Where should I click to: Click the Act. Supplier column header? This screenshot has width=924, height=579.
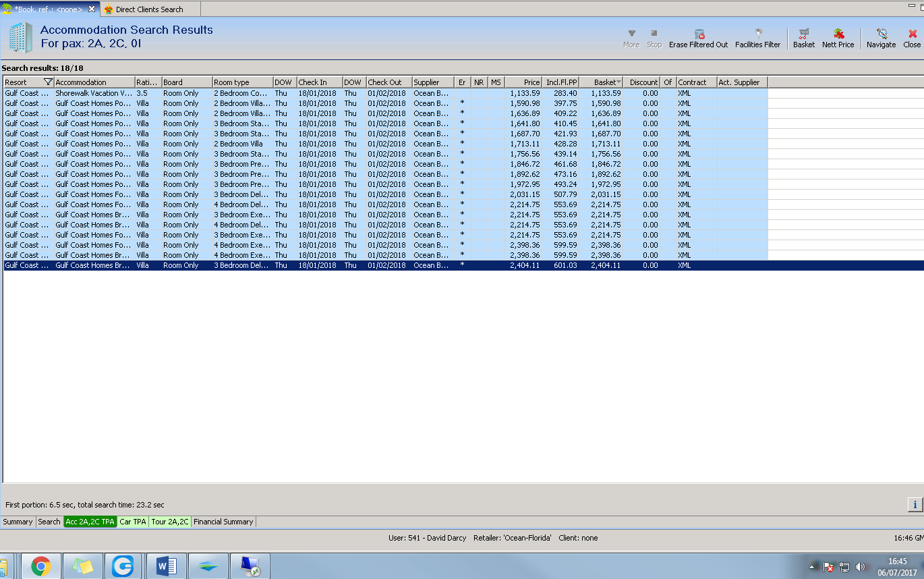pyautogui.click(x=743, y=82)
